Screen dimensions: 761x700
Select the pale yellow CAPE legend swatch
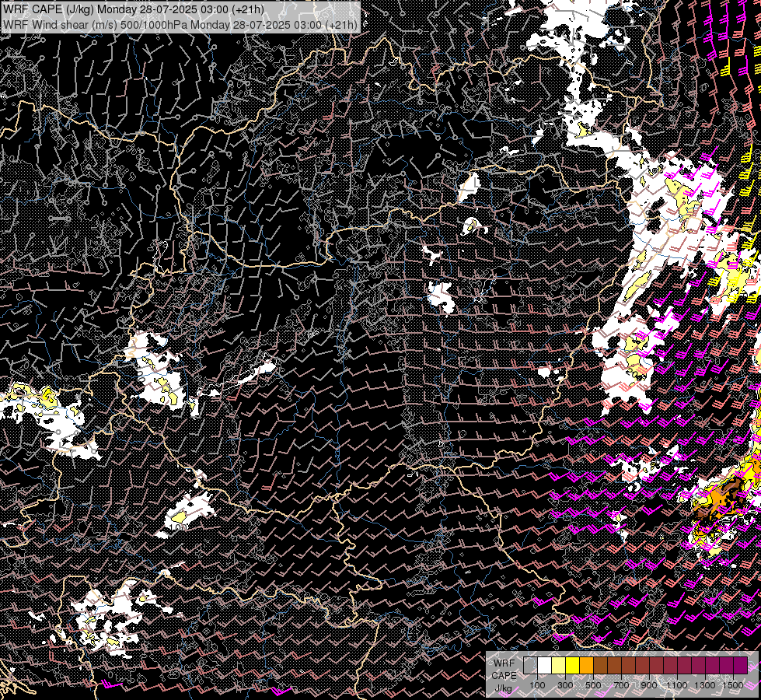559,665
